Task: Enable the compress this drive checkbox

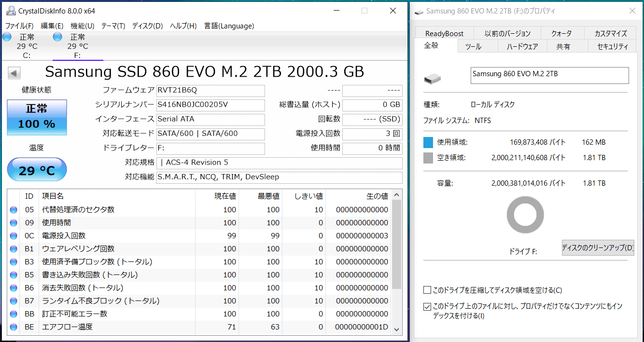Action: click(427, 290)
